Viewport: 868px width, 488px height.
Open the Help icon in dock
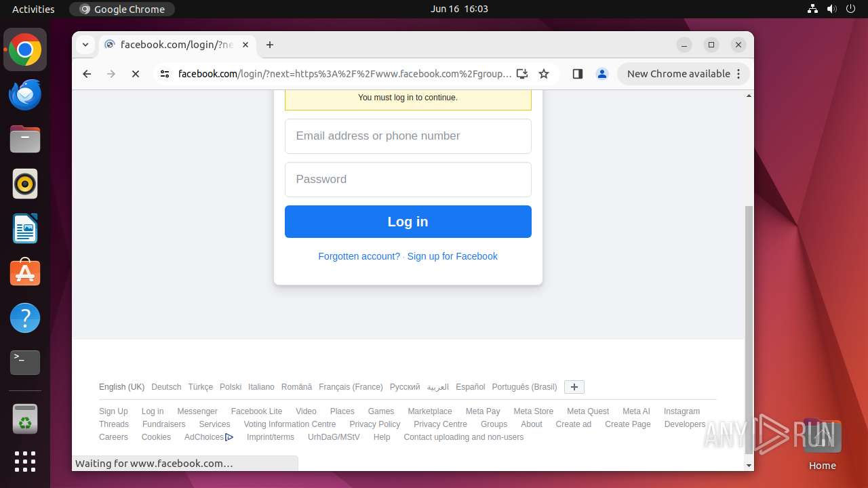point(25,318)
